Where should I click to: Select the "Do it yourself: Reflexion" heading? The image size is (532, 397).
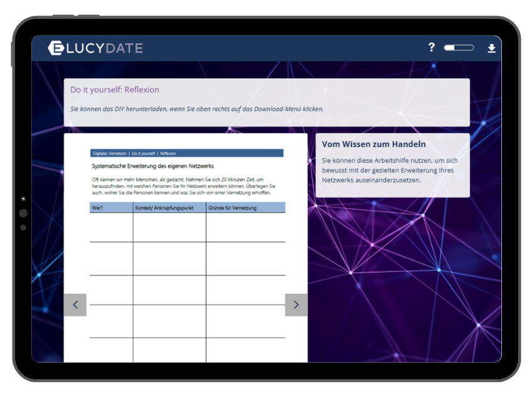[x=115, y=90]
